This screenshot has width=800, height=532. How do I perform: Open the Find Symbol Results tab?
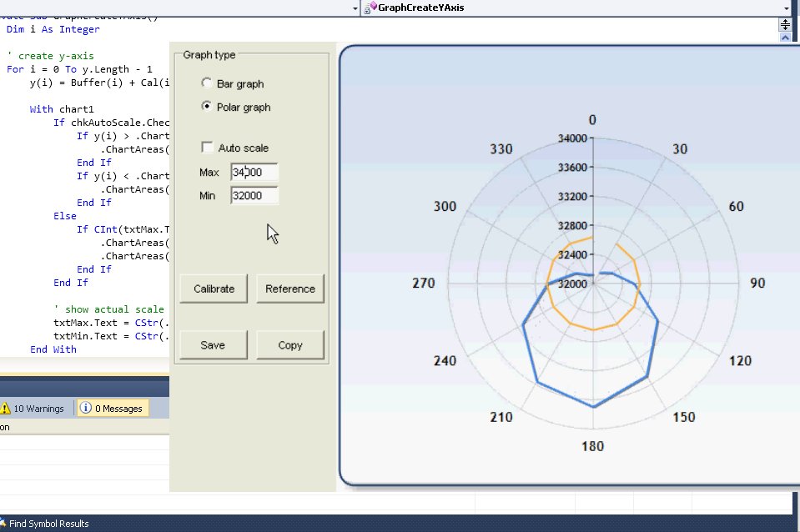click(44, 524)
